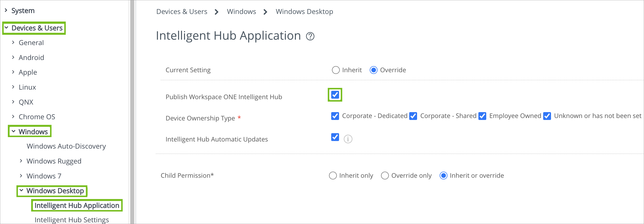Choose Override only child permission

pos(385,176)
